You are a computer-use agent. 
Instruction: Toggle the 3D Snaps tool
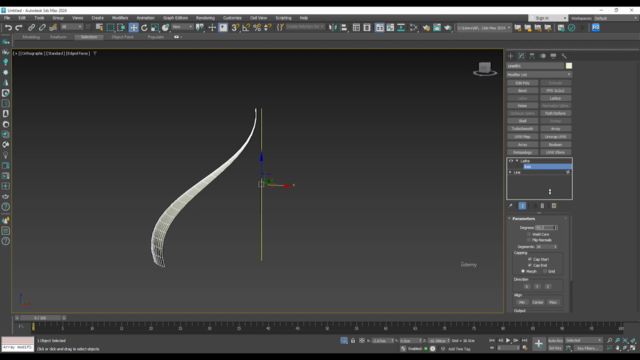click(236, 28)
